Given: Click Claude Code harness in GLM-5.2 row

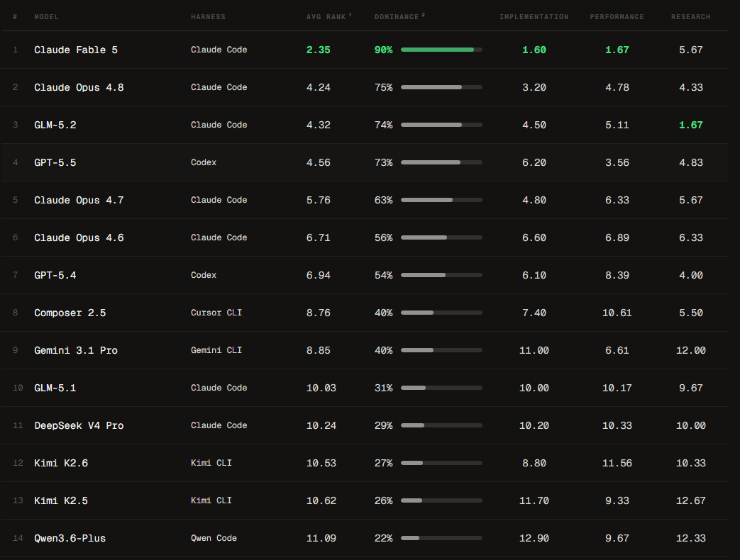Looking at the screenshot, I should pos(219,125).
